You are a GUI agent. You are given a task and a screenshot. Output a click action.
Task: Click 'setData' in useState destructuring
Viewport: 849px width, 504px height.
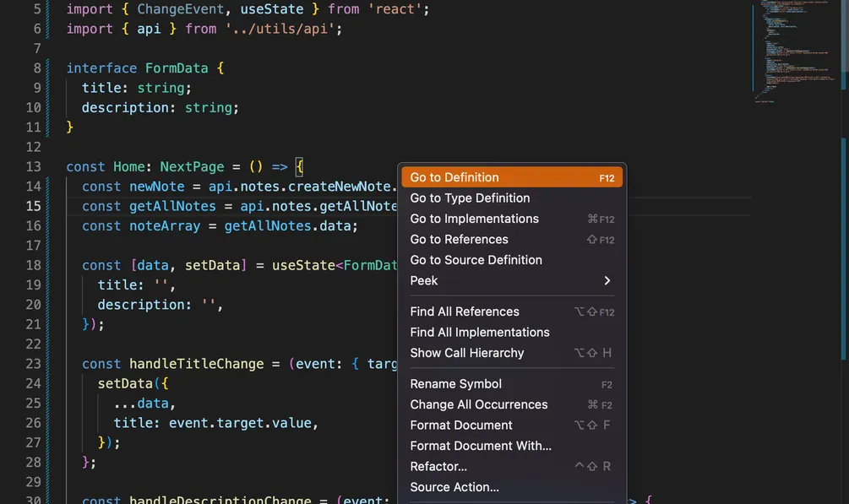pyautogui.click(x=212, y=265)
